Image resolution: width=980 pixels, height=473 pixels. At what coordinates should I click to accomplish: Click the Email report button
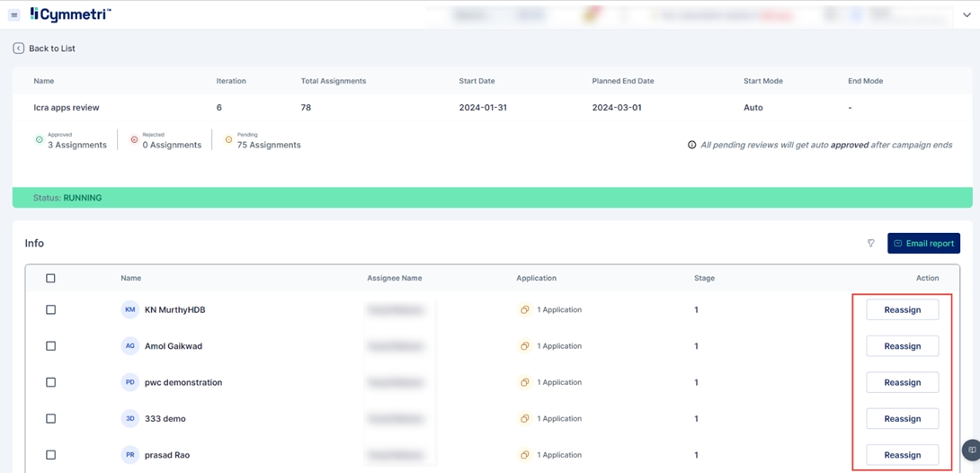click(923, 244)
